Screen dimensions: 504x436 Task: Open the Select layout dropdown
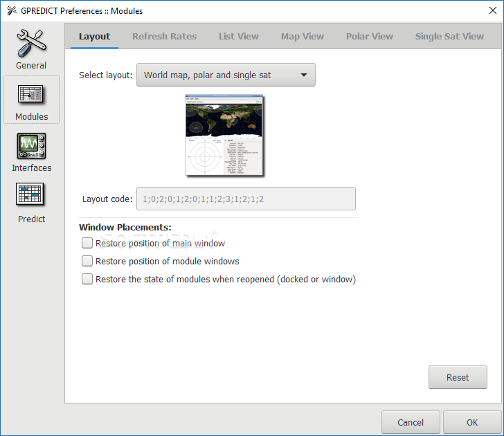226,75
